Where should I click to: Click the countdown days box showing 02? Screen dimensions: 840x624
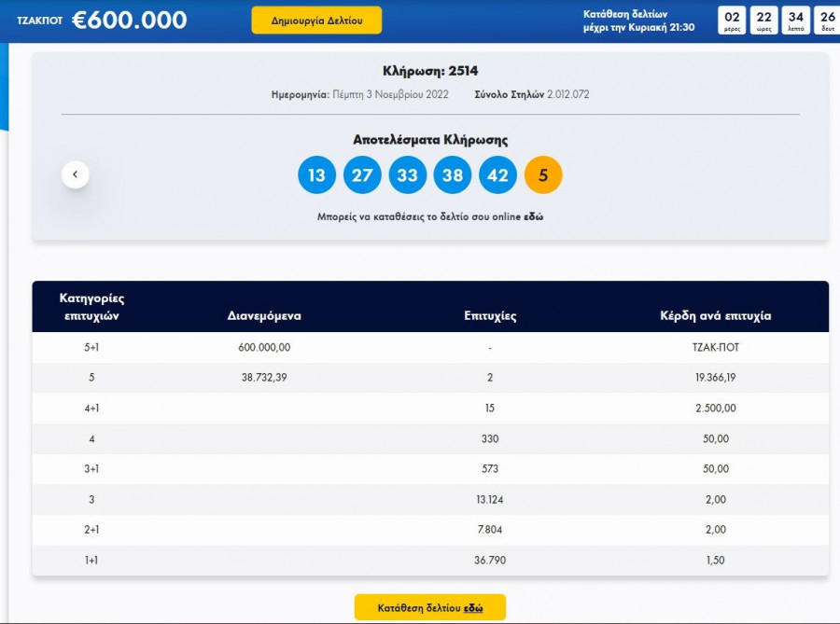tap(734, 21)
